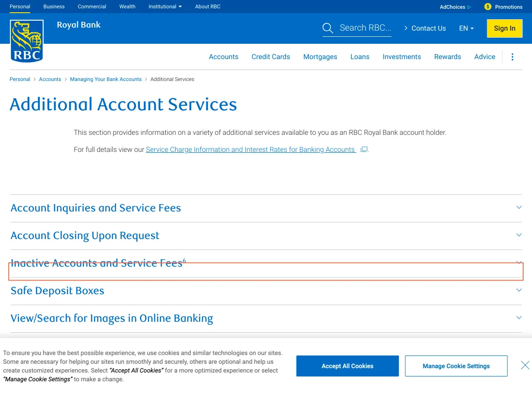This screenshot has width=532, height=394.
Task: Open the EN language dropdown
Action: 466,28
